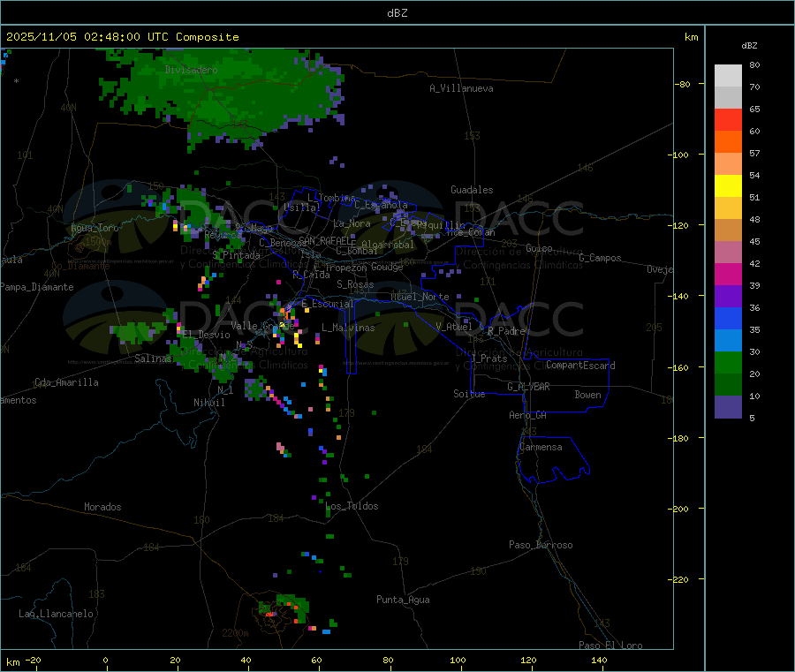The width and height of the screenshot is (795, 672).
Task: Click the Carmensa location label
Action: [541, 447]
